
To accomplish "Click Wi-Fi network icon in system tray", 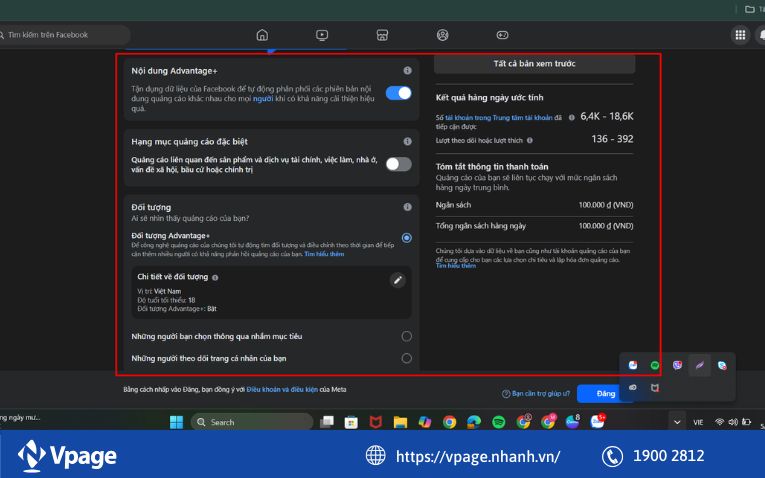I will 719,422.
